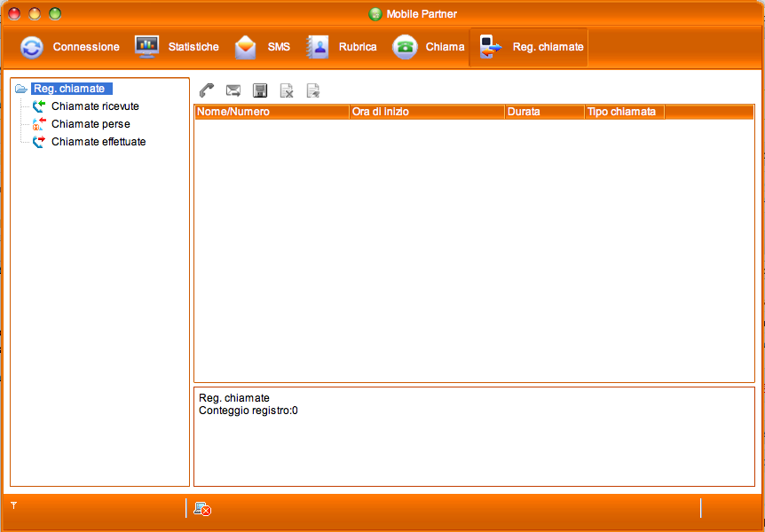Click the disconnected network status icon
765x532 pixels.
click(x=201, y=509)
